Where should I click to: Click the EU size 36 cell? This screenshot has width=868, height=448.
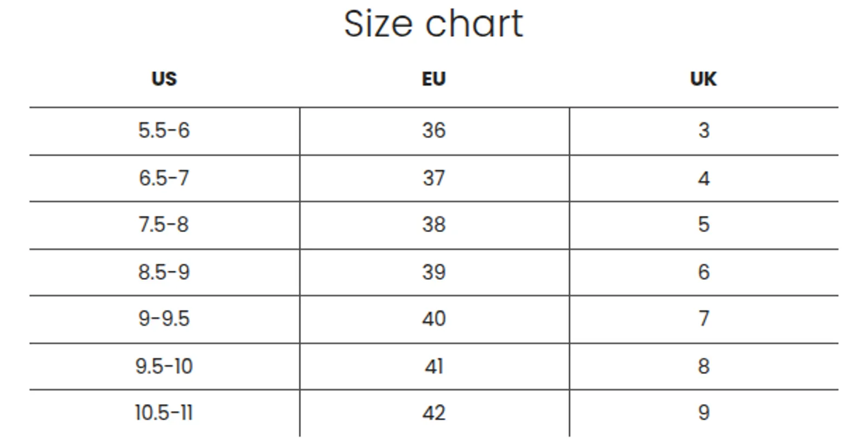tap(434, 131)
